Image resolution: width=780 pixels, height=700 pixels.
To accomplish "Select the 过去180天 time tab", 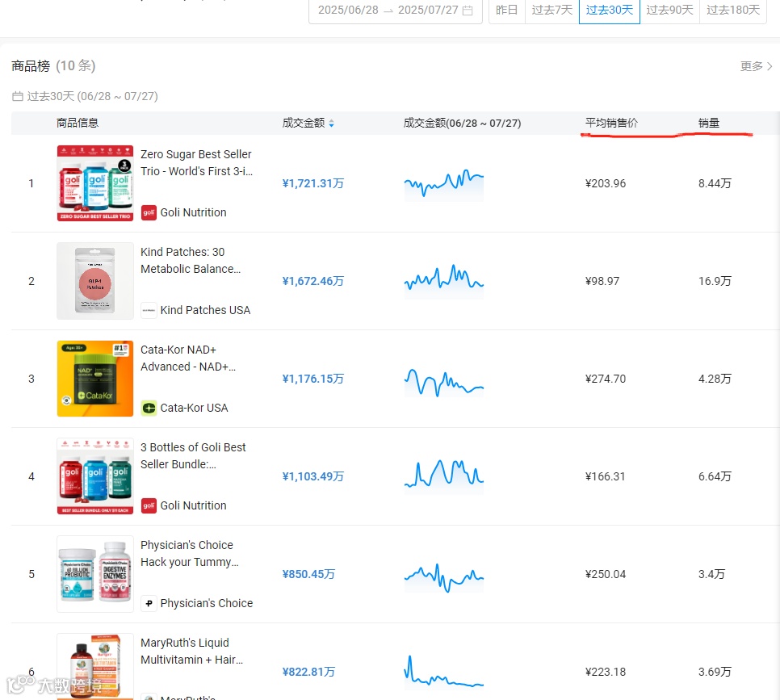I will 733,10.
